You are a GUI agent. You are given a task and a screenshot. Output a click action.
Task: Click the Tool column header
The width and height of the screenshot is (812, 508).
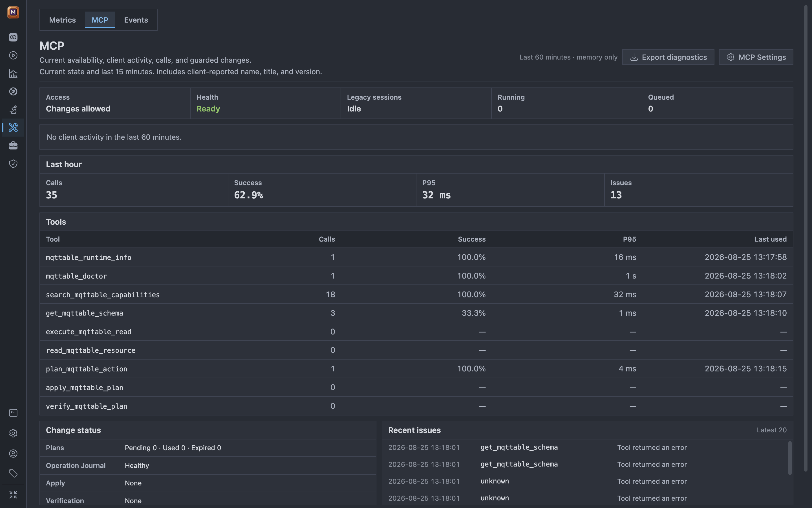point(53,239)
